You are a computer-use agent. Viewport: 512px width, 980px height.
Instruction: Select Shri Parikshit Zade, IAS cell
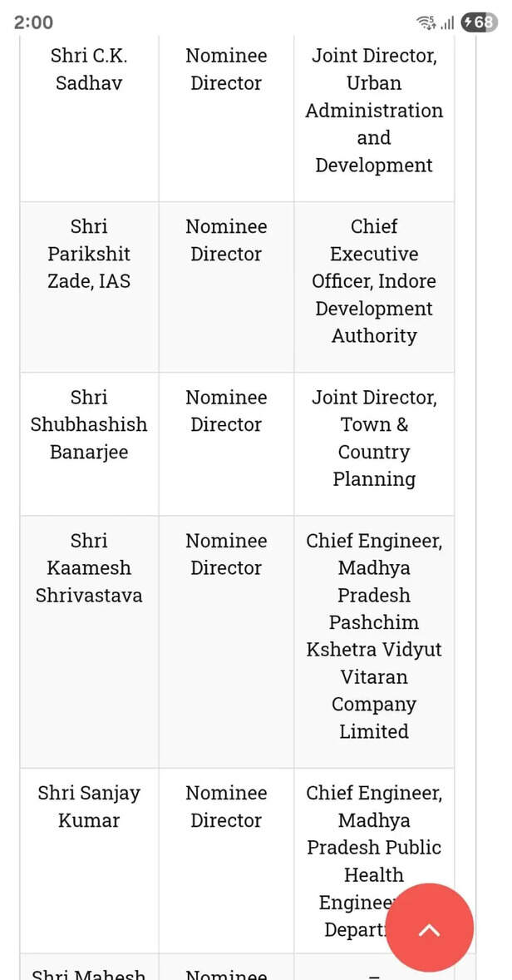point(89,287)
